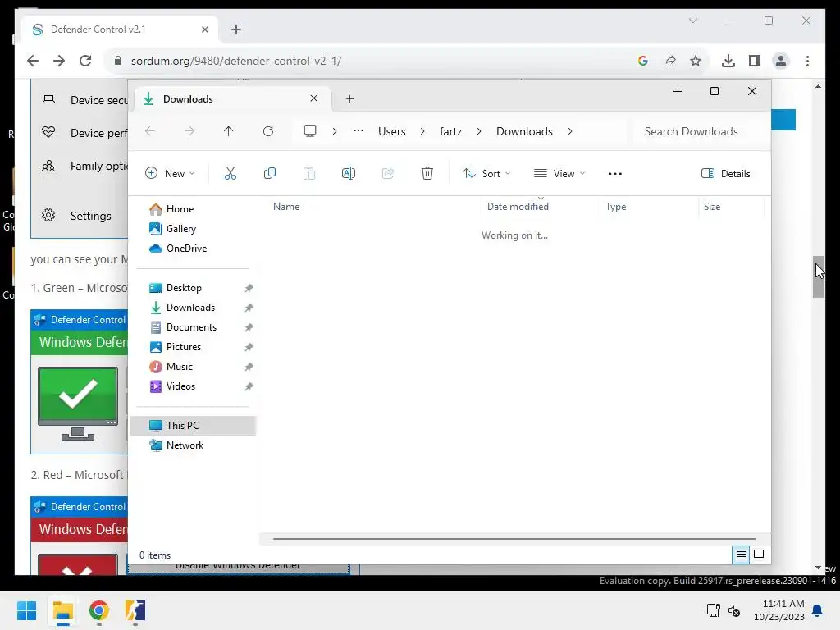This screenshot has width=840, height=630.
Task: Click Explorer's forward navigation arrow
Action: coord(189,131)
